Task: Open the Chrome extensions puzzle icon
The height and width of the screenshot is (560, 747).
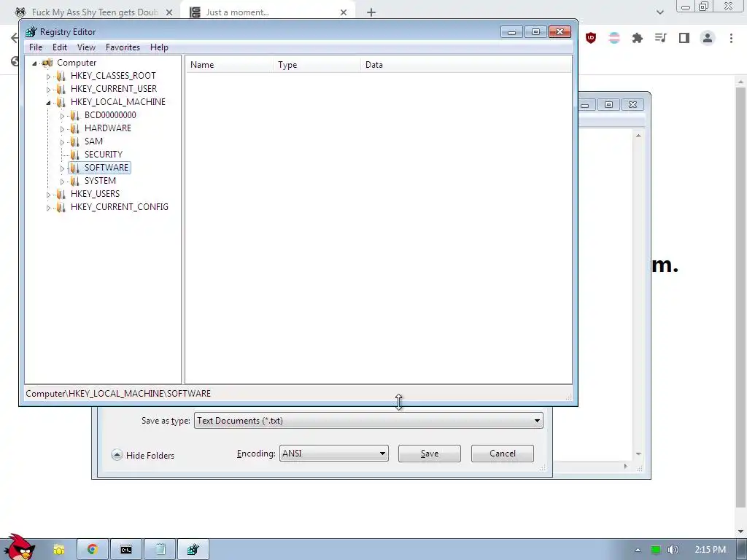Action: [x=638, y=38]
